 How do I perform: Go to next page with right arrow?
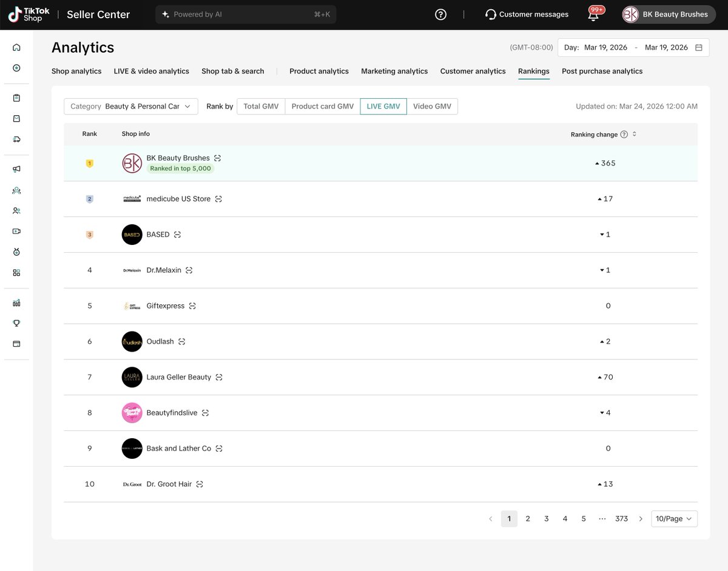coord(641,519)
